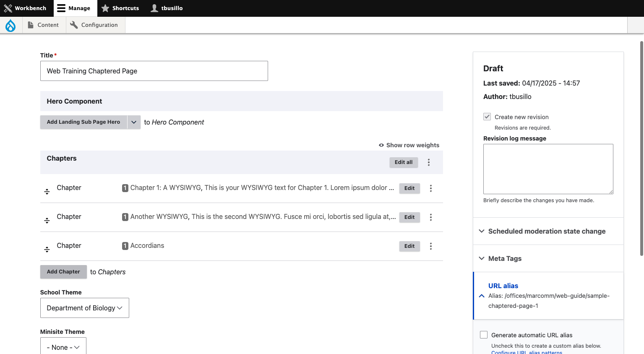The height and width of the screenshot is (354, 644).
Task: Toggle Generate automatic URL alias checkbox
Action: pos(484,335)
